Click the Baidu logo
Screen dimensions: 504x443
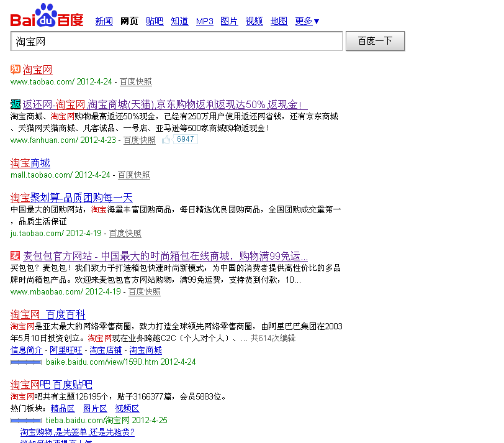47,16
